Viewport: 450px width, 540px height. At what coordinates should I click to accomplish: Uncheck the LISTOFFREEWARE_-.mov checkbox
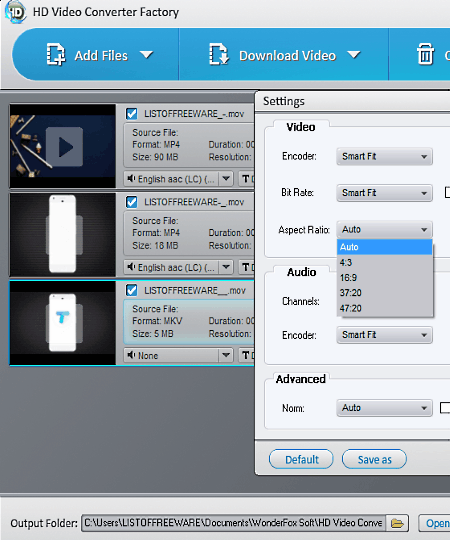click(x=132, y=114)
